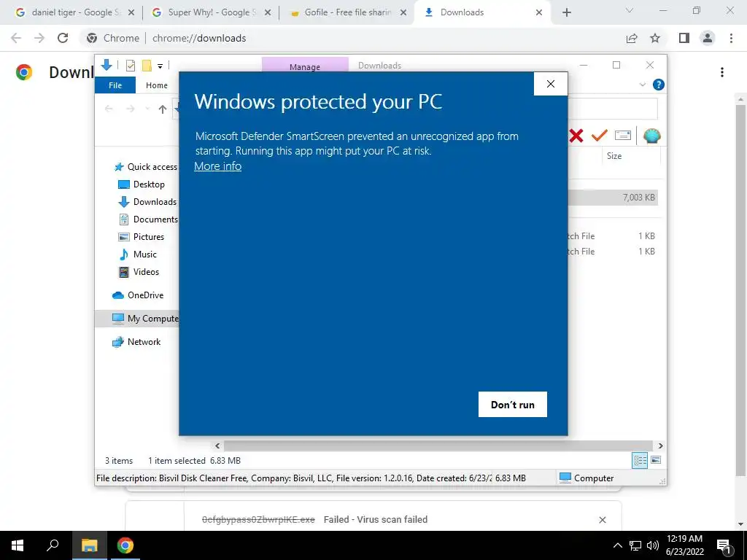Open Downloads page three-dot menu

(722, 72)
